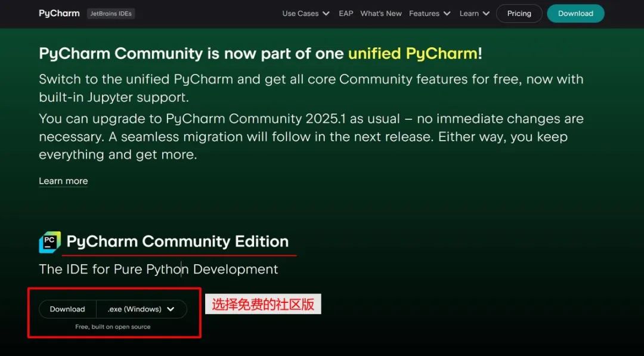Click the 'unified PyCharm' highlighted text

413,54
